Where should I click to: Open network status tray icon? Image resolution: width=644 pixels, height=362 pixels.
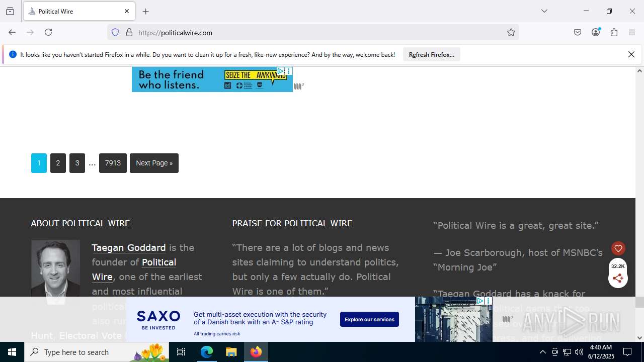point(567,352)
